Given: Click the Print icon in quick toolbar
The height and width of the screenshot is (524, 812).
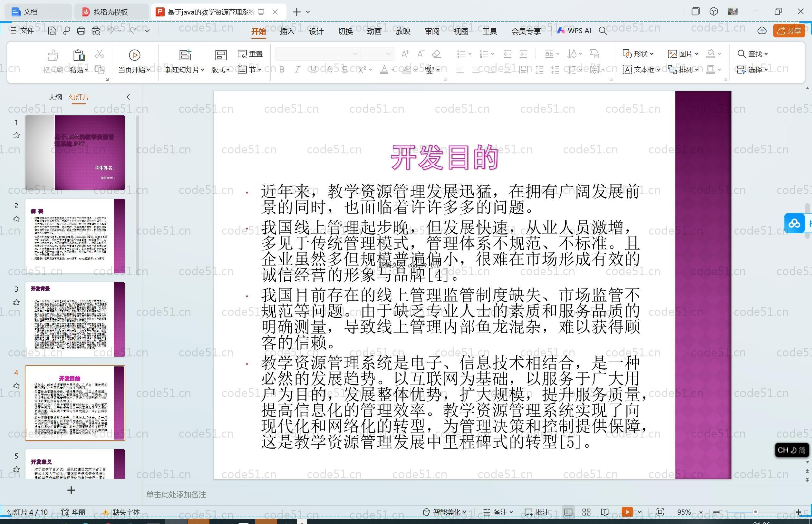Looking at the screenshot, I should (x=81, y=31).
